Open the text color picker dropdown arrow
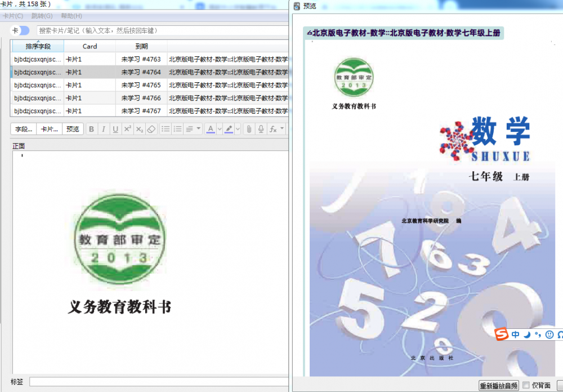Viewport: 563px width, 392px height. (x=220, y=129)
